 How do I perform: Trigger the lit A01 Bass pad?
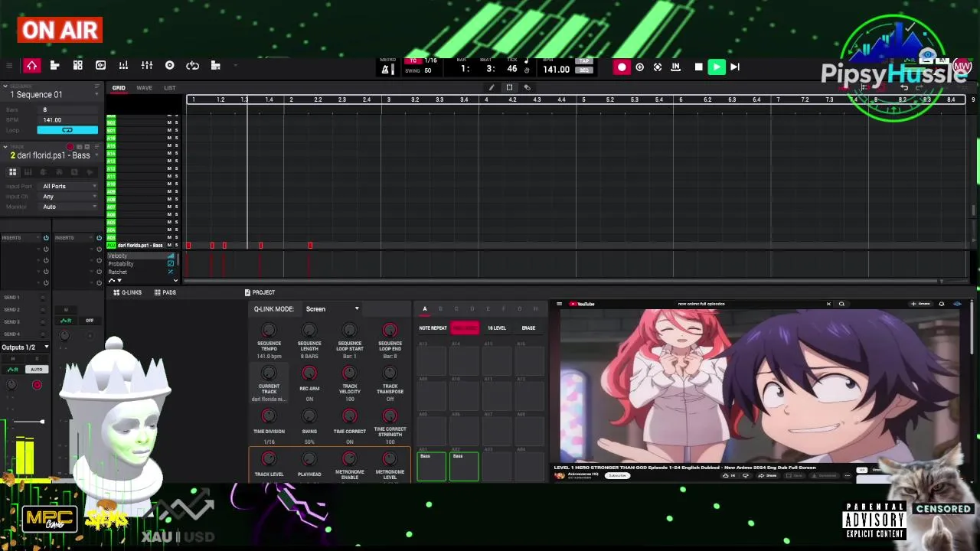[431, 466]
